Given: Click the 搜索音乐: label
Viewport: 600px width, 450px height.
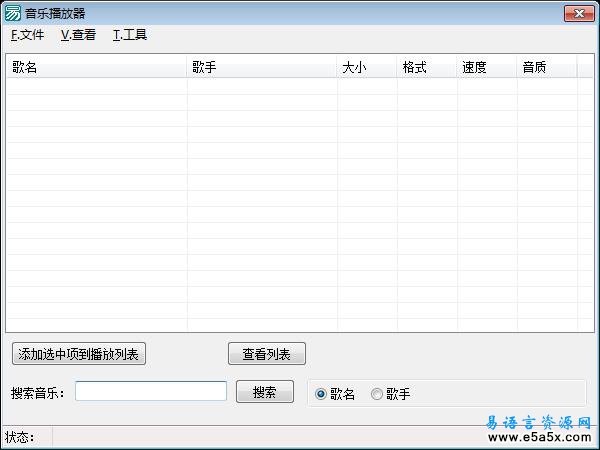Looking at the screenshot, I should [x=38, y=393].
